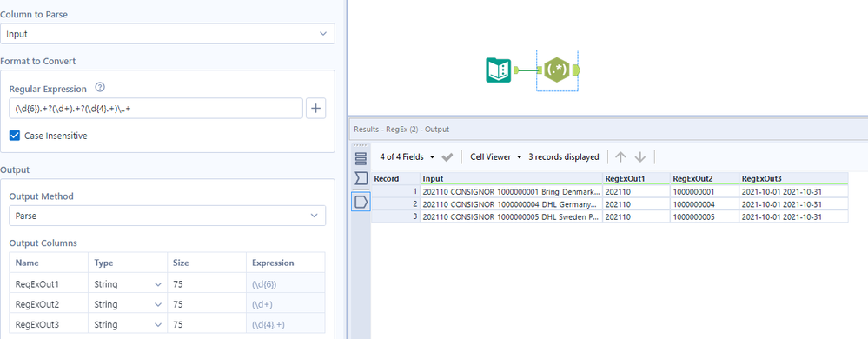Click the Regular Expression input field
The width and height of the screenshot is (868, 339).
[156, 109]
